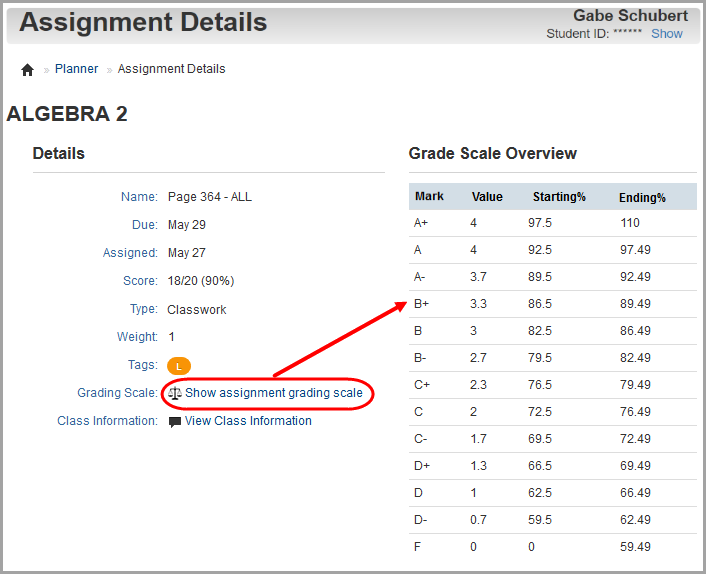Click the Value column header

pyautogui.click(x=487, y=197)
